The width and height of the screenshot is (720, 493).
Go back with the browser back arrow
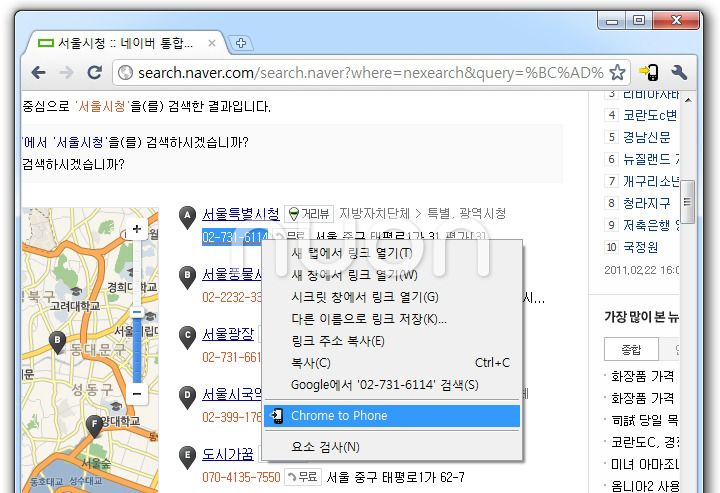pyautogui.click(x=39, y=73)
